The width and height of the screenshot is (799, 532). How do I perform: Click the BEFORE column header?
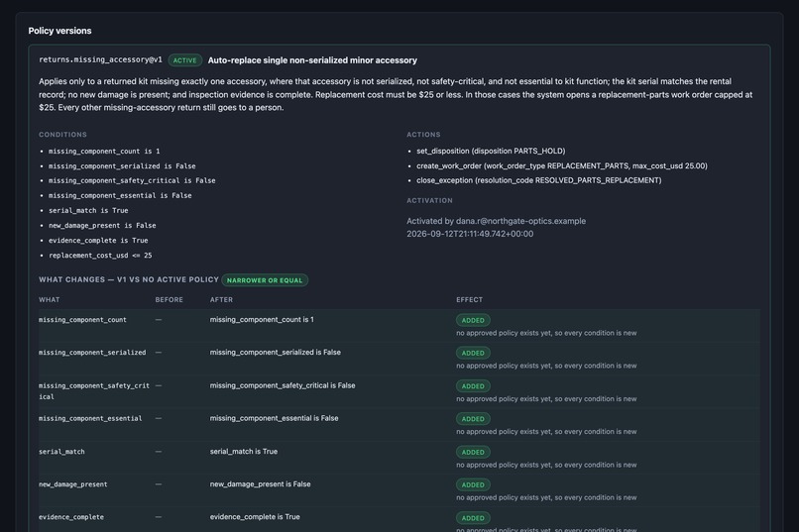(170, 300)
